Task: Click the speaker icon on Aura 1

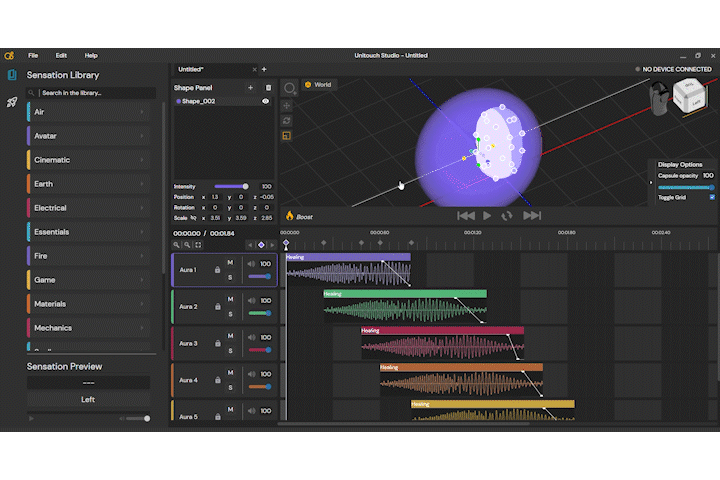Action: coord(251,264)
